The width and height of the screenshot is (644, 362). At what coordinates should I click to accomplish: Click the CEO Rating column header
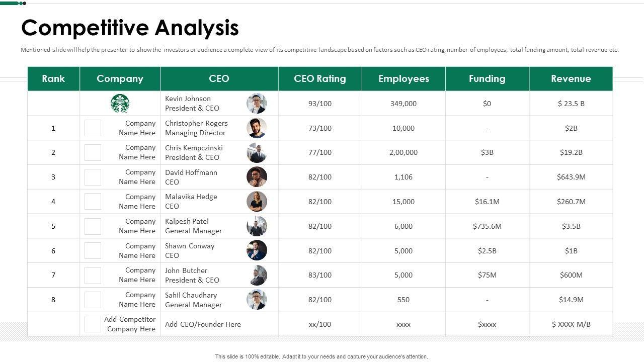[320, 78]
